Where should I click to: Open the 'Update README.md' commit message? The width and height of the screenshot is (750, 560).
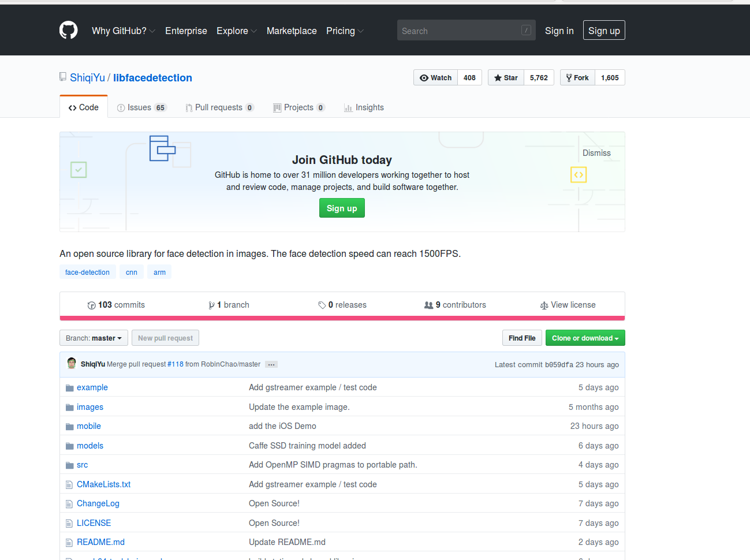pyautogui.click(x=287, y=542)
